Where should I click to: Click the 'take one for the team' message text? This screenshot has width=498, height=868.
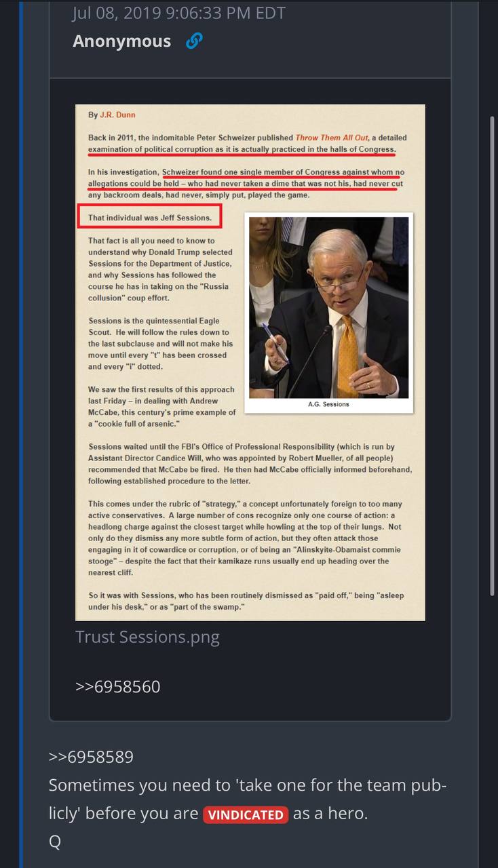248,800
